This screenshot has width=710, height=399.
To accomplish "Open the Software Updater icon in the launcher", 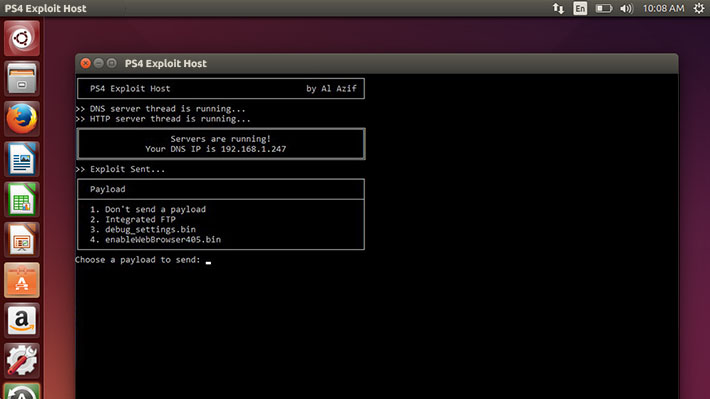I will point(22,391).
